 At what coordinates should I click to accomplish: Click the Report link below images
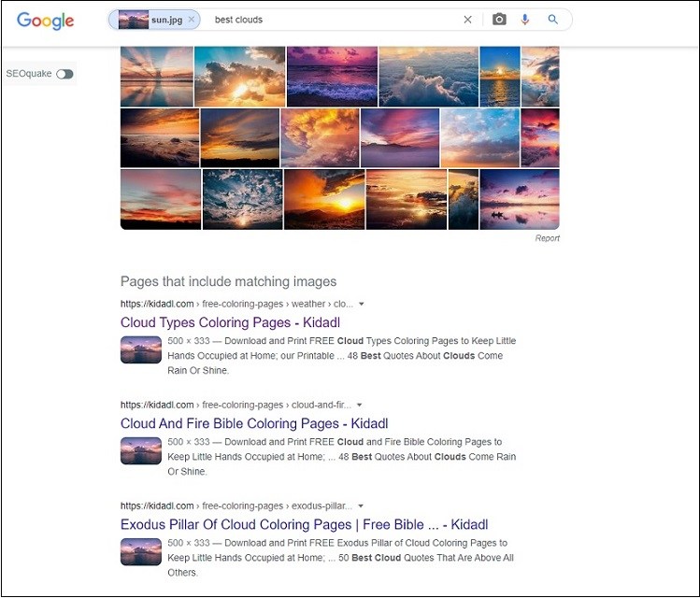[548, 238]
